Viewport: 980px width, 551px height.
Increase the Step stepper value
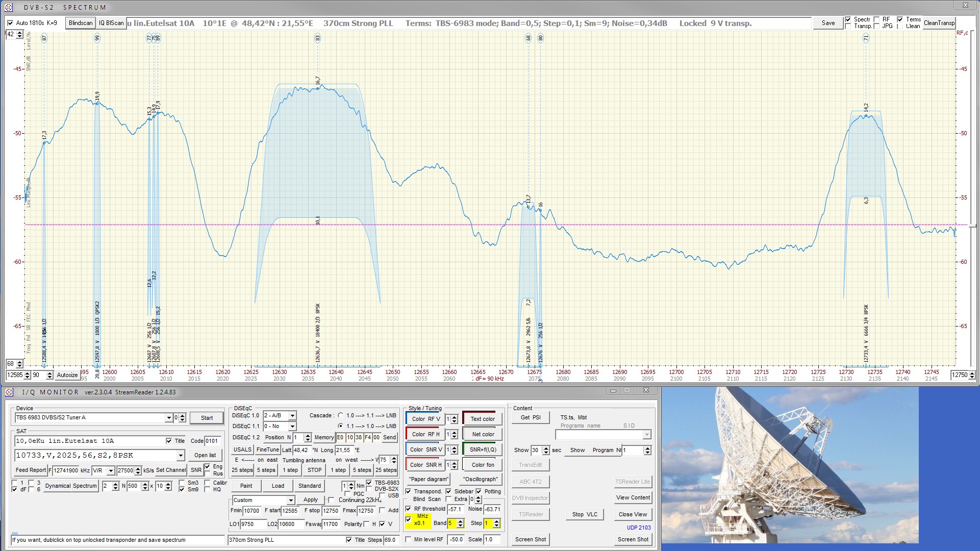pos(496,521)
